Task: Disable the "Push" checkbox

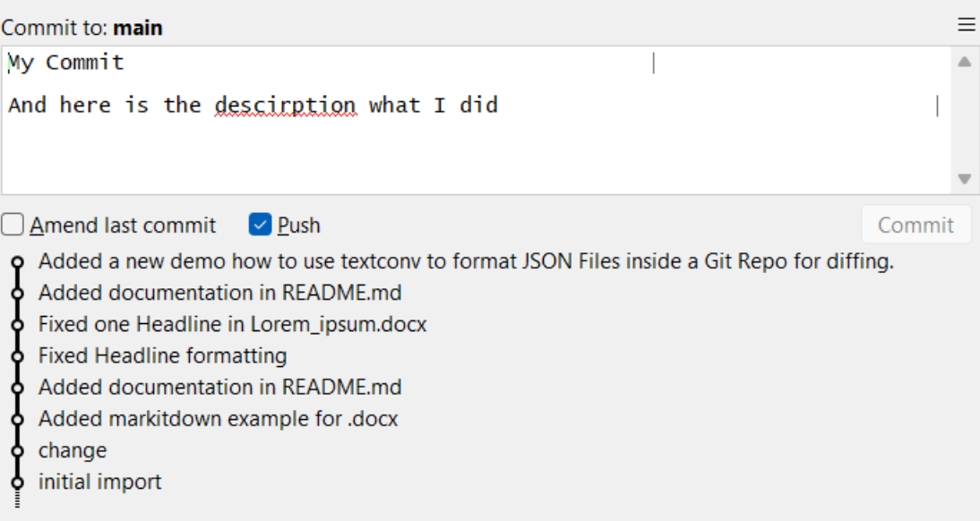Action: [259, 225]
